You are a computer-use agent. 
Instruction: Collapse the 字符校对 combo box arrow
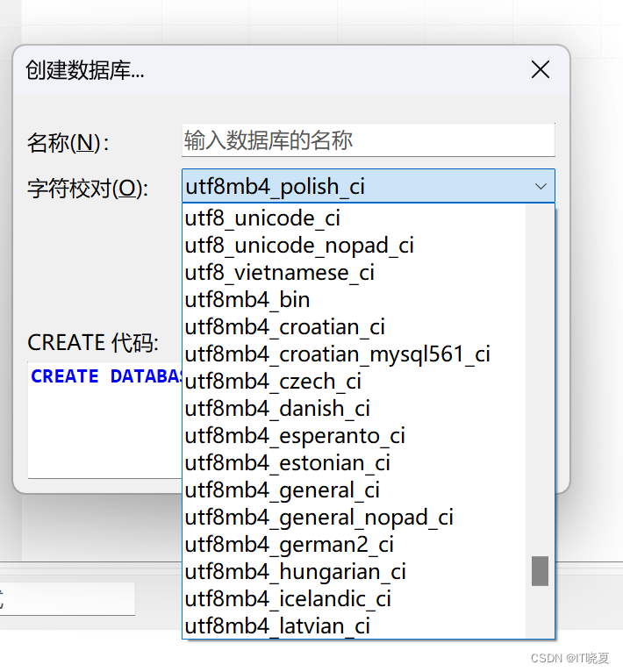coord(541,187)
